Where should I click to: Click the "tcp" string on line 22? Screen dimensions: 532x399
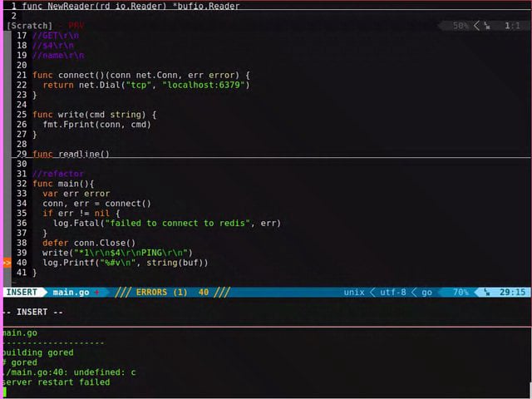point(139,85)
